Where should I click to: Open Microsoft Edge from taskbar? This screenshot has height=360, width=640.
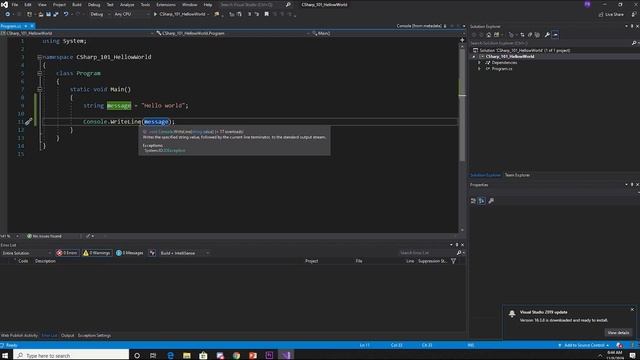170,356
